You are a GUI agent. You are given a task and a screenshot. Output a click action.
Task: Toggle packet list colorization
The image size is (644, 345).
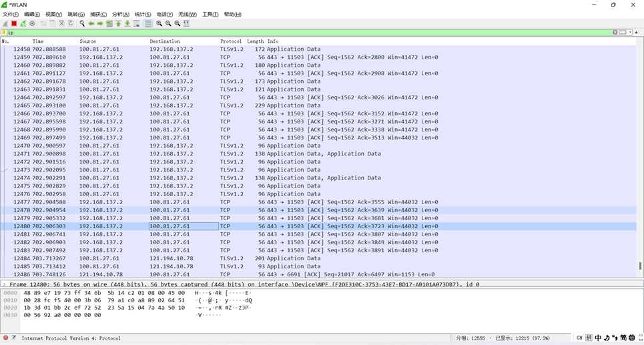click(148, 23)
